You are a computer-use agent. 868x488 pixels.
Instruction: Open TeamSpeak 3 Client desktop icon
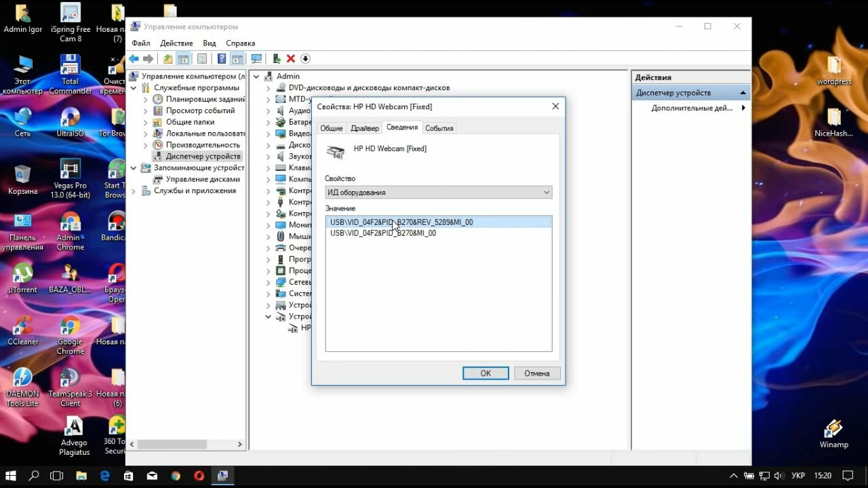point(70,388)
